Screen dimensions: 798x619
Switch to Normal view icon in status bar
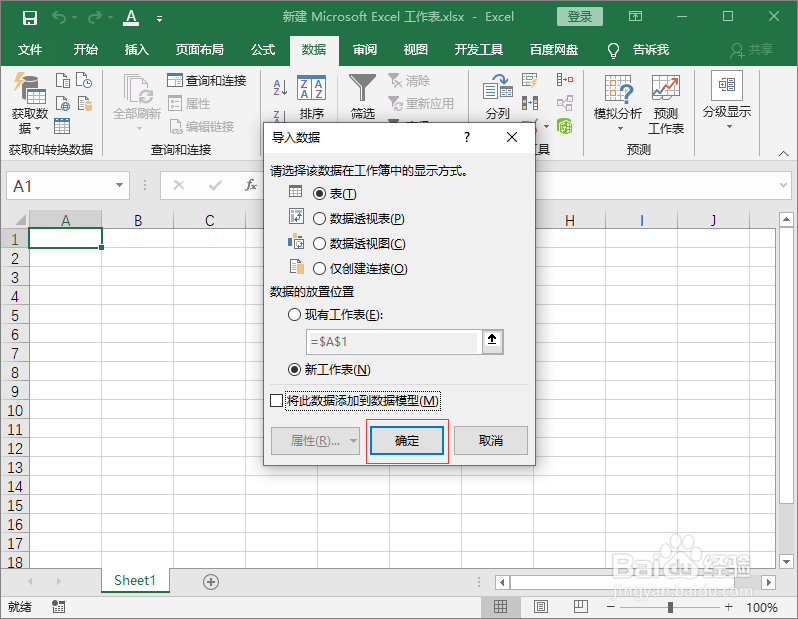(500, 607)
